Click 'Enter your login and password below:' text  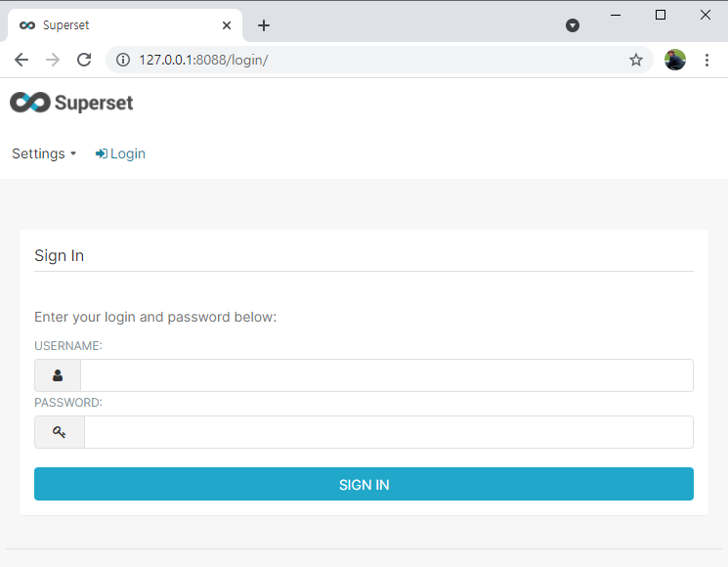(x=155, y=317)
